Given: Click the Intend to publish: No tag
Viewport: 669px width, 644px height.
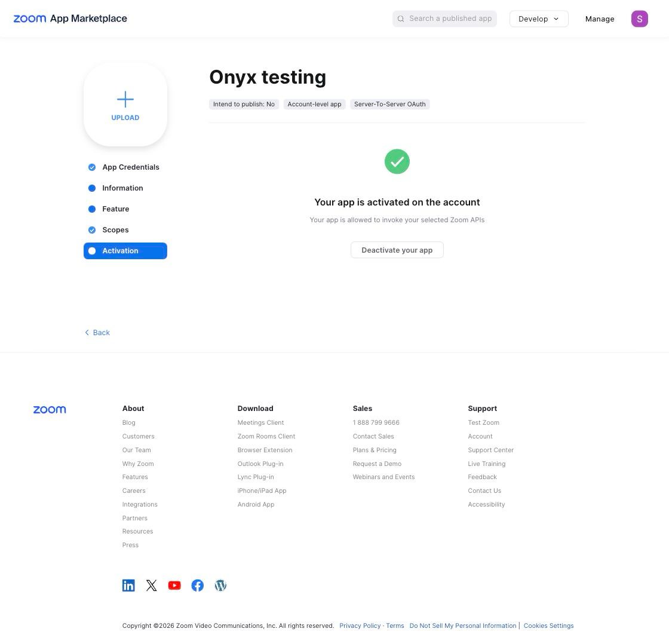Looking at the screenshot, I should (x=244, y=104).
